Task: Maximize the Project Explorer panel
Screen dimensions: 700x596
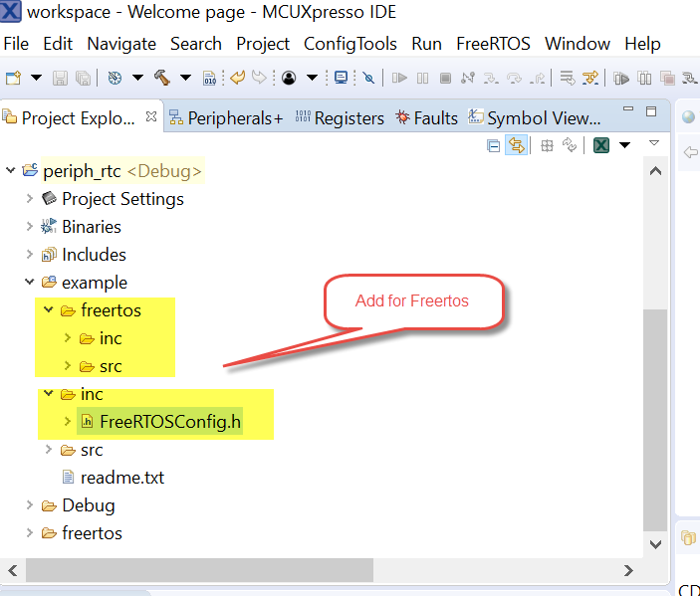Action: pyautogui.click(x=651, y=111)
